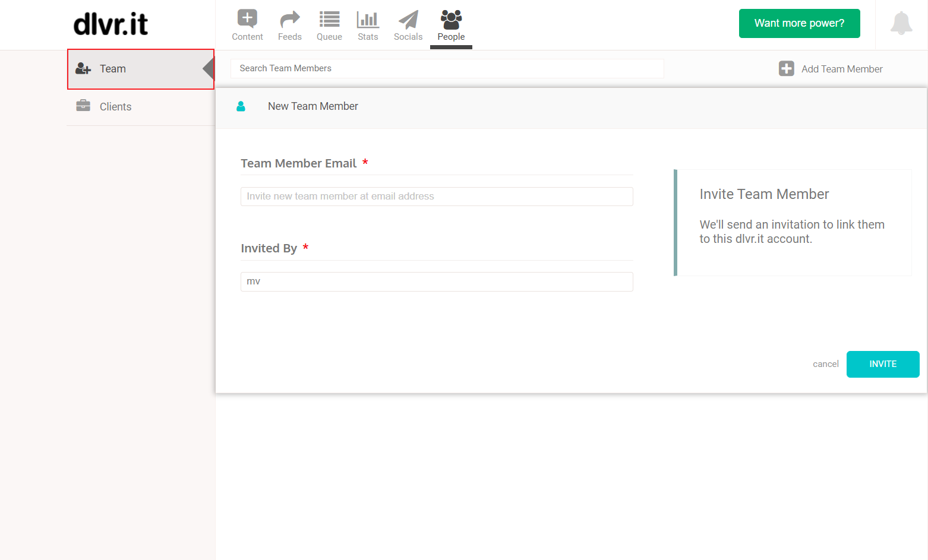Select the Team sidebar item
The height and width of the screenshot is (560, 928).
point(141,69)
